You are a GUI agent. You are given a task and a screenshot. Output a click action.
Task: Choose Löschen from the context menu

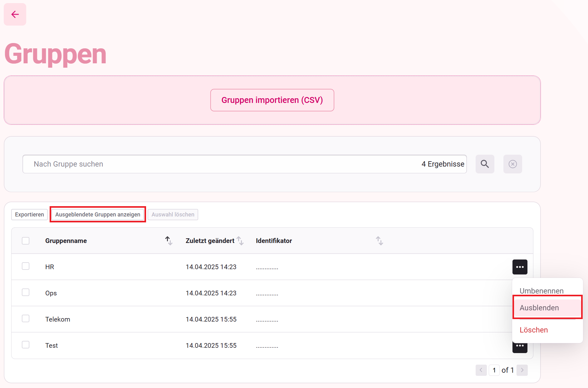pyautogui.click(x=534, y=330)
